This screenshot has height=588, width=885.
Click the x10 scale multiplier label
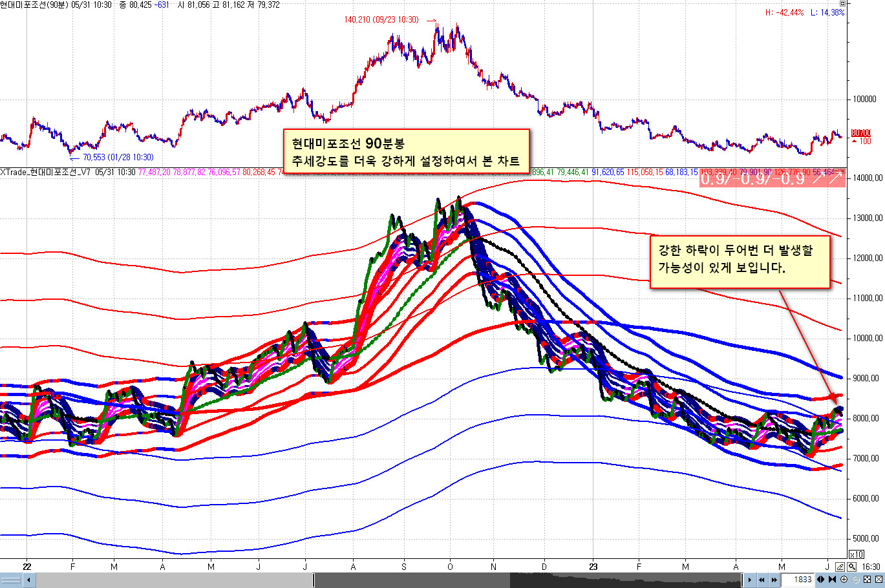coord(856,554)
